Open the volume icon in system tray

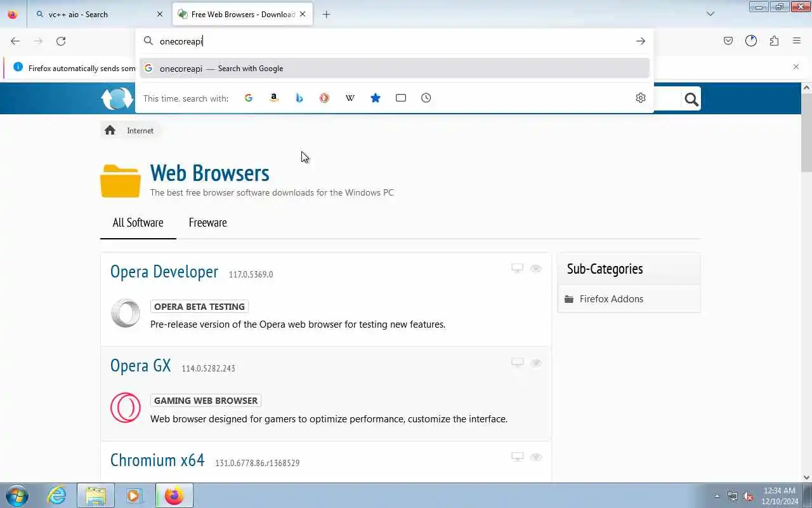(x=749, y=496)
